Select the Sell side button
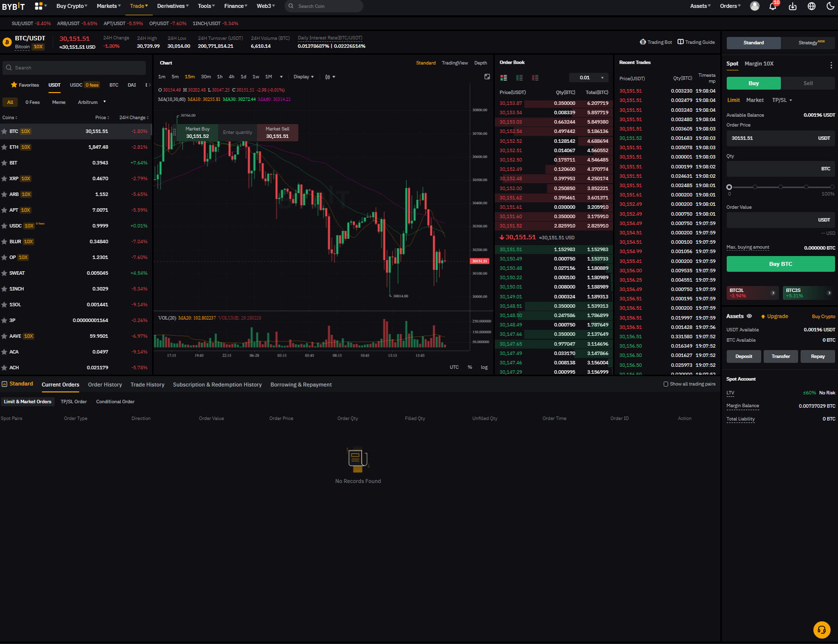The height and width of the screenshot is (644, 838). point(808,83)
